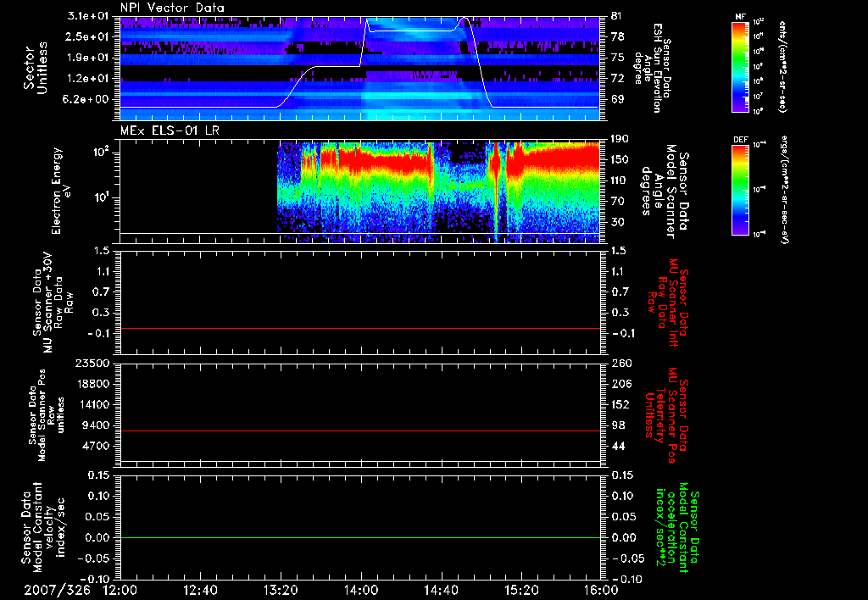868x600 pixels.
Task: Click the 23500 scanner position tick label
Action: (x=93, y=363)
